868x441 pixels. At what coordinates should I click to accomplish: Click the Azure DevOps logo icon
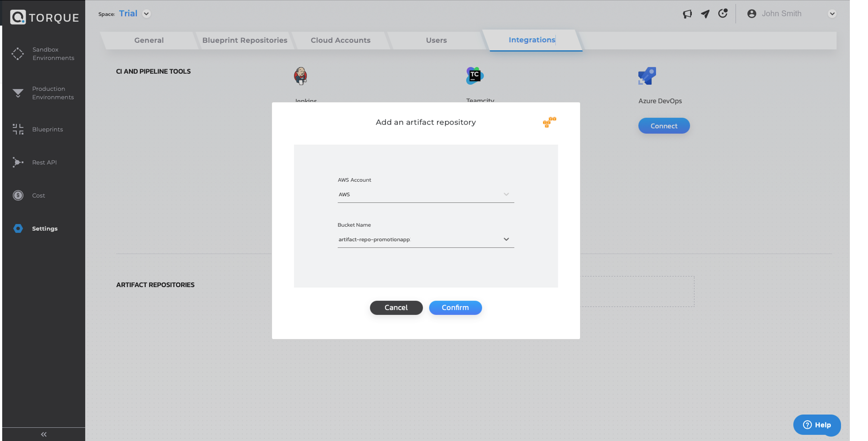(647, 76)
